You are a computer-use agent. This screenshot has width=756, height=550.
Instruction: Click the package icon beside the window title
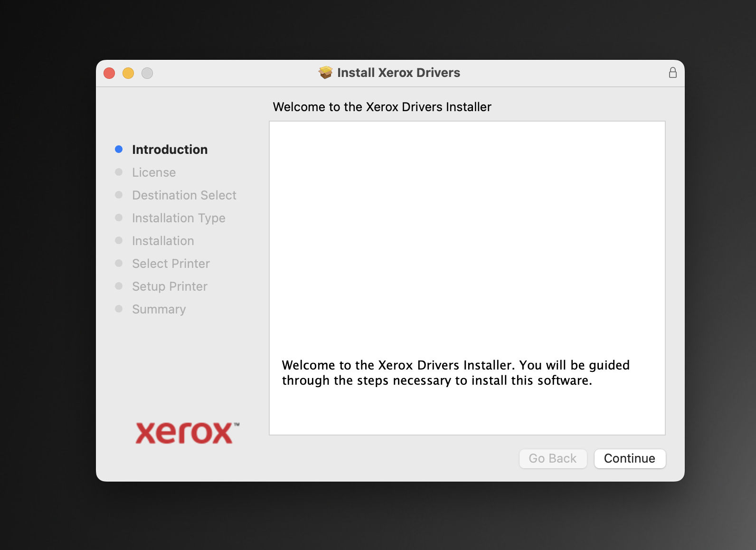[x=325, y=73]
